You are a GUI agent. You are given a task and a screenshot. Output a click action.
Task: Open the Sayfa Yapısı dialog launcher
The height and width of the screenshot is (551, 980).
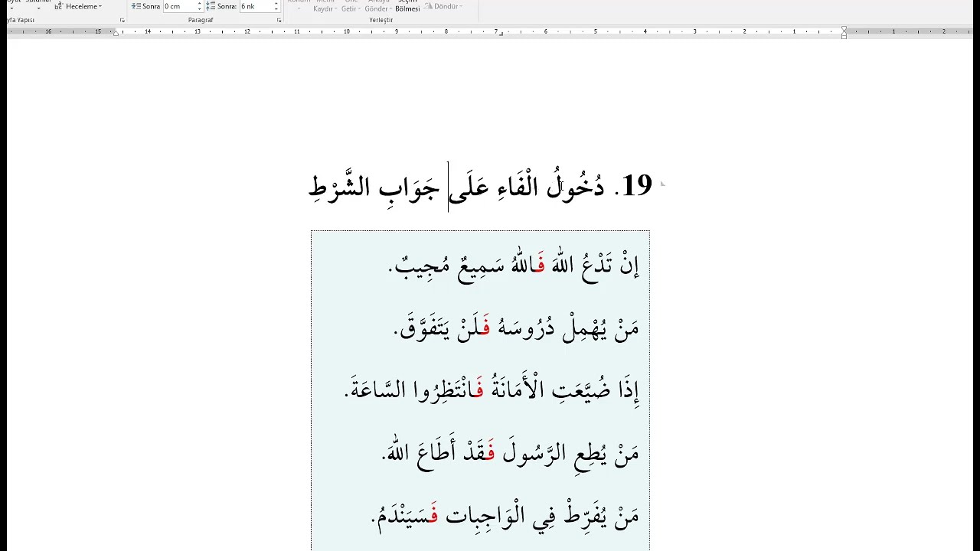(122, 20)
